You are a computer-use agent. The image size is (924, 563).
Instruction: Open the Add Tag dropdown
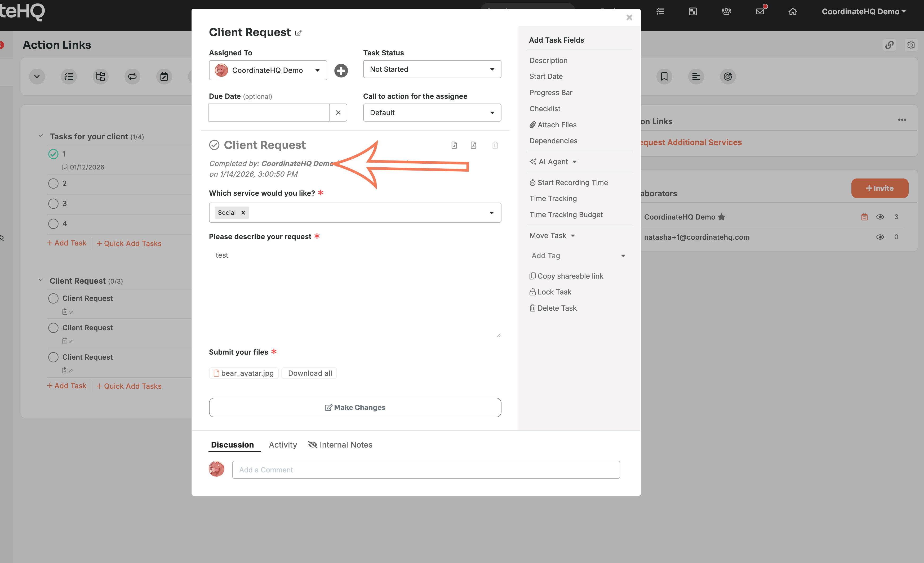click(579, 256)
